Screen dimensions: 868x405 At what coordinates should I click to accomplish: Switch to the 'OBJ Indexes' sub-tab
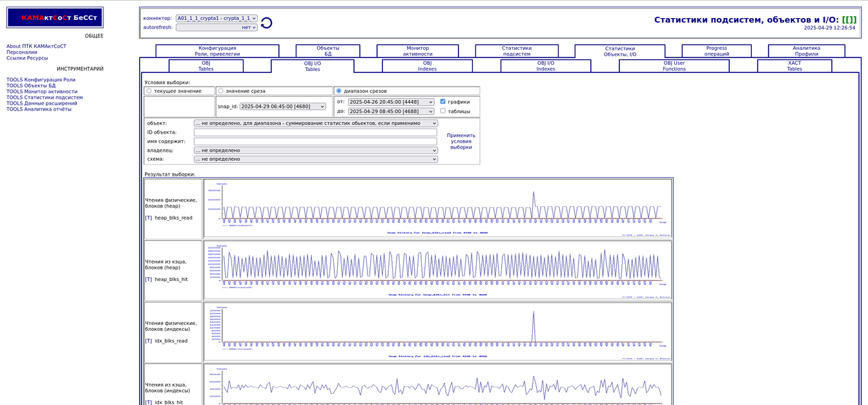point(427,66)
